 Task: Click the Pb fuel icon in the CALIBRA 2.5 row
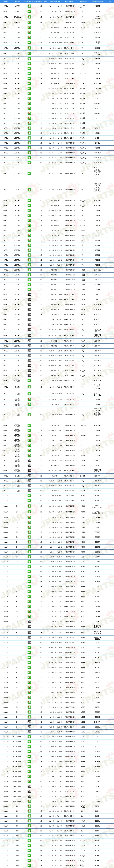point(29,17)
